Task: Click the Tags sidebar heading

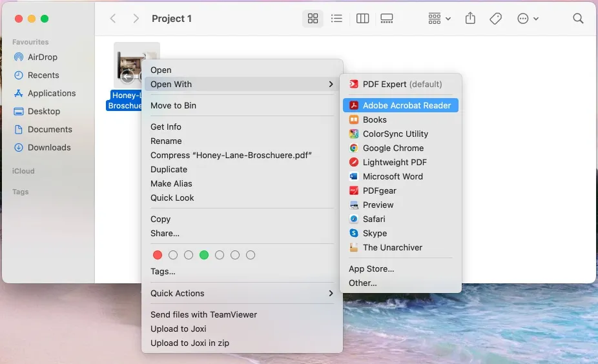Action: [20, 192]
